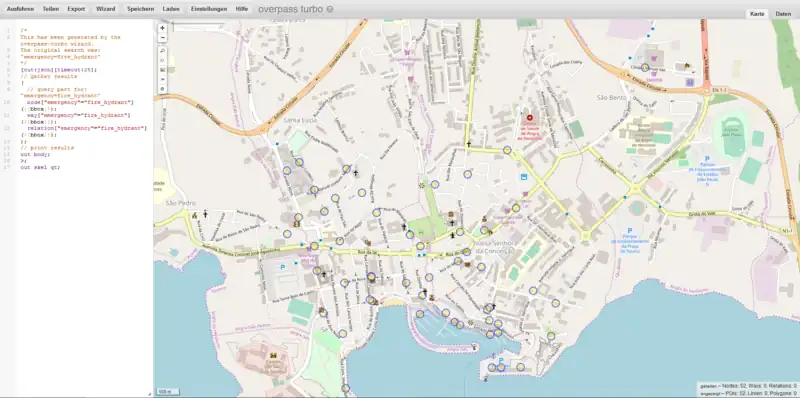Switch to Daten tab
Image resolution: width=800 pixels, height=398 pixels.
pos(783,14)
